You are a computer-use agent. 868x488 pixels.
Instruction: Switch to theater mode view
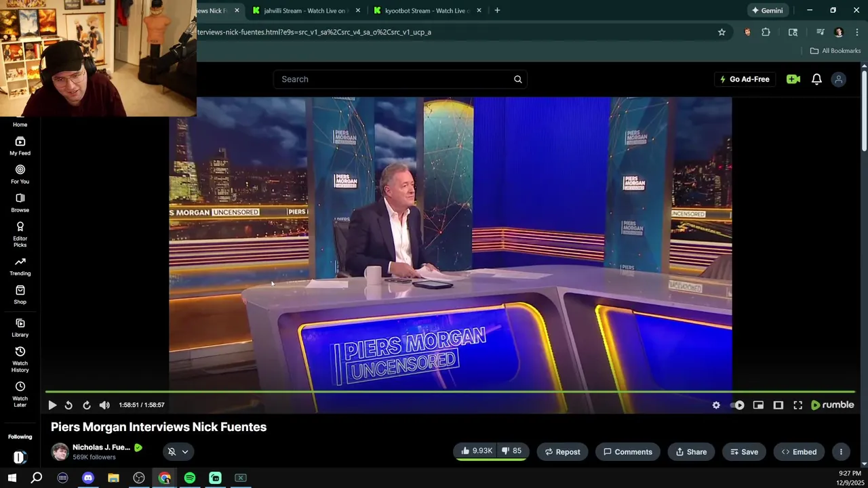point(778,405)
